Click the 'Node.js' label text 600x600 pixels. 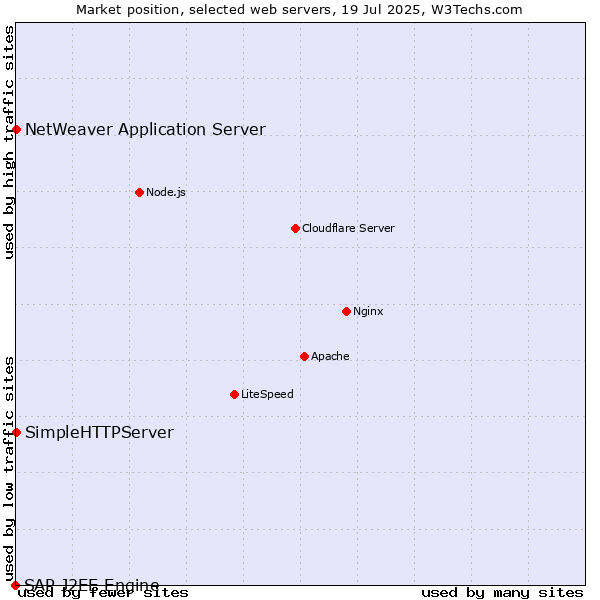166,192
